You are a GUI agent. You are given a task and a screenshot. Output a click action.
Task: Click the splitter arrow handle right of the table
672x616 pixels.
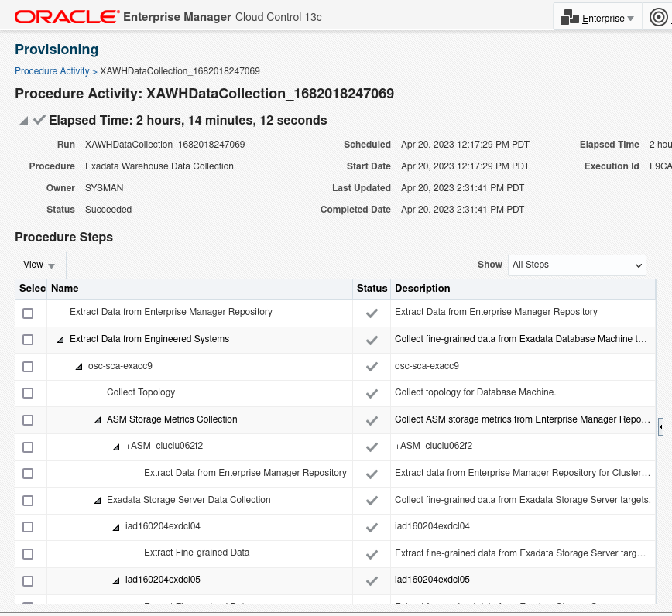click(661, 426)
